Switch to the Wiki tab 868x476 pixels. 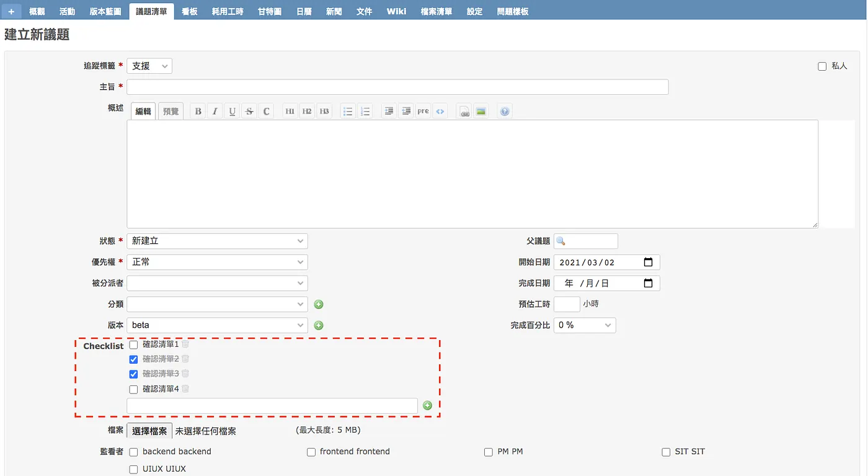[396, 11]
